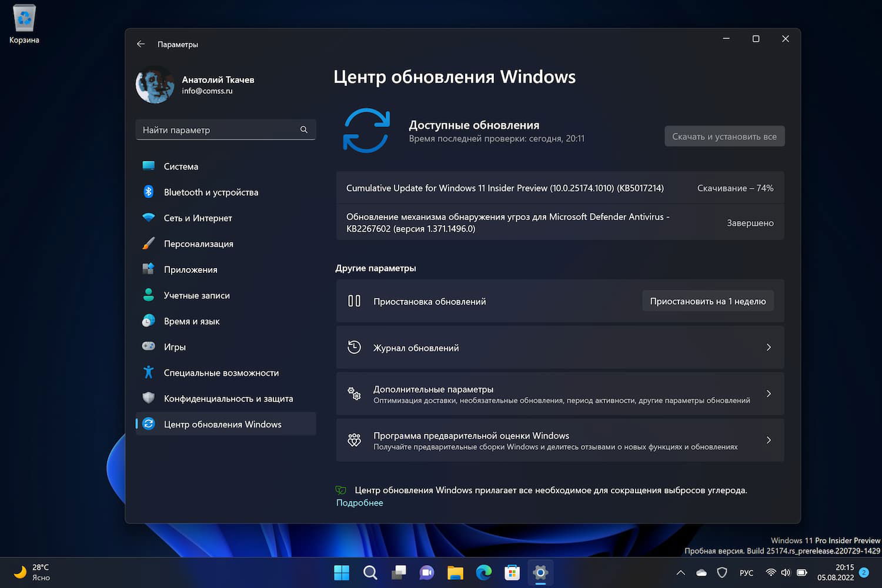Open Время и язык section
Viewport: 882px width, 588px height.
[226, 321]
